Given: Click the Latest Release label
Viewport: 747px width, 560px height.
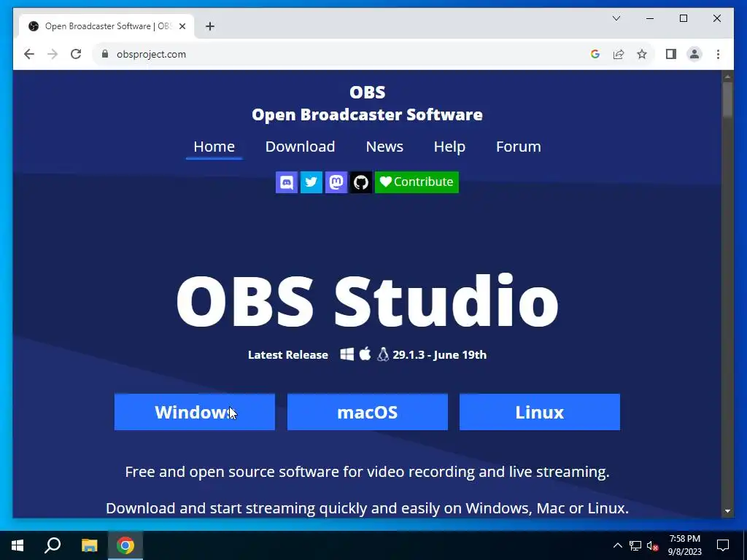Looking at the screenshot, I should click(x=287, y=355).
